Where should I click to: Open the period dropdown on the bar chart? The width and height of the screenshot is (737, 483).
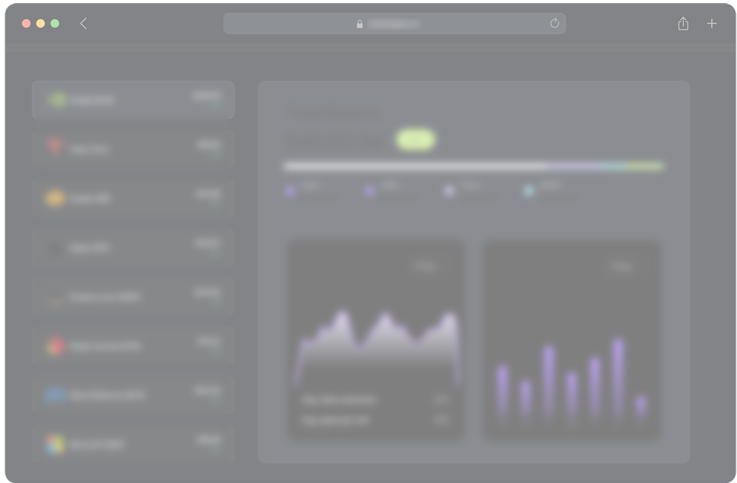(622, 267)
